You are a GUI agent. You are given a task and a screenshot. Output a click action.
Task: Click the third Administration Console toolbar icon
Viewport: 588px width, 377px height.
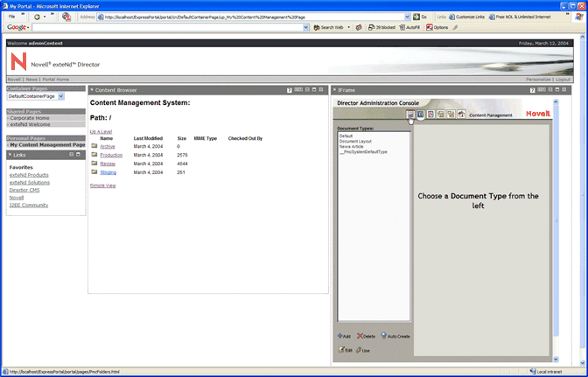(430, 115)
